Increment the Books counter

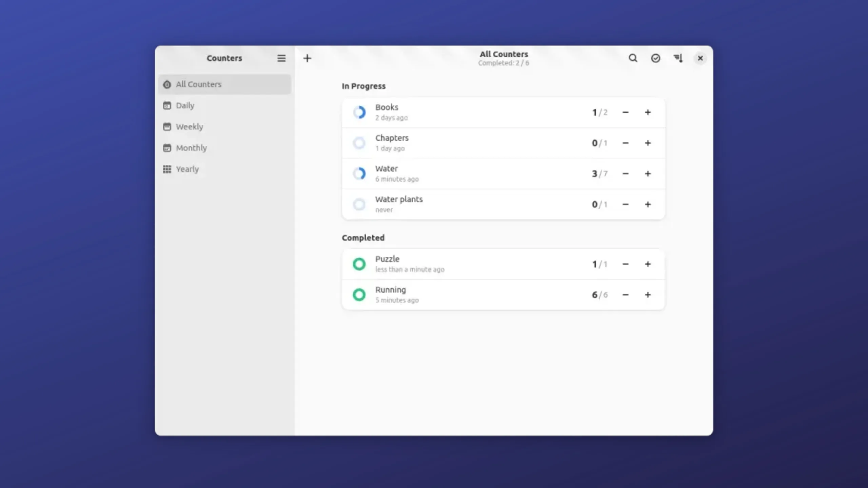(x=648, y=112)
